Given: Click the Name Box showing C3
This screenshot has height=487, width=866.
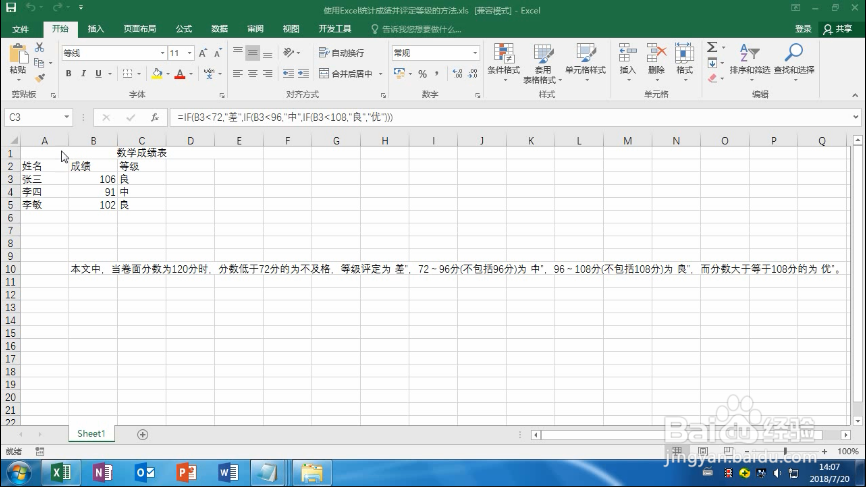Looking at the screenshot, I should tap(39, 117).
